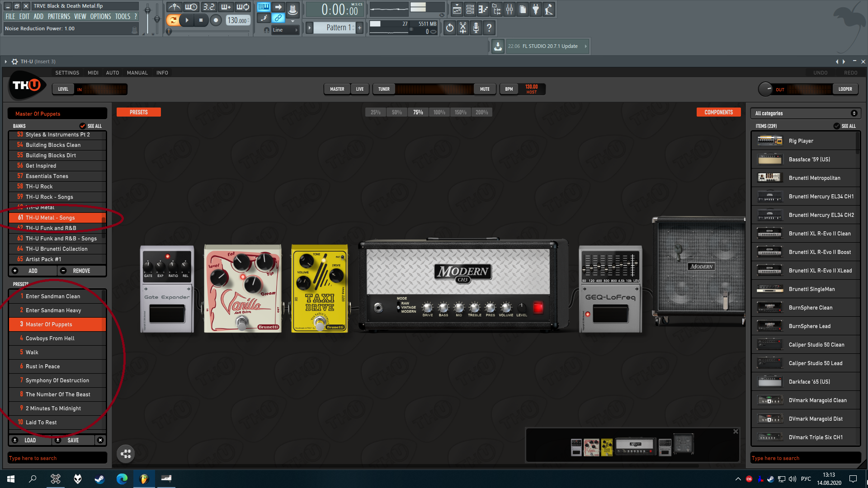868x488 pixels.
Task: Toggle song/pattern mode switch
Action: pyautogui.click(x=172, y=20)
